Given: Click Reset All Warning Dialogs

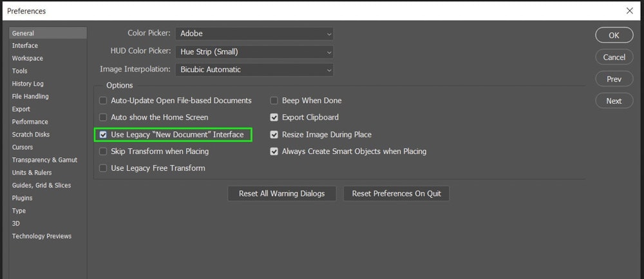Looking at the screenshot, I should pos(282,193).
